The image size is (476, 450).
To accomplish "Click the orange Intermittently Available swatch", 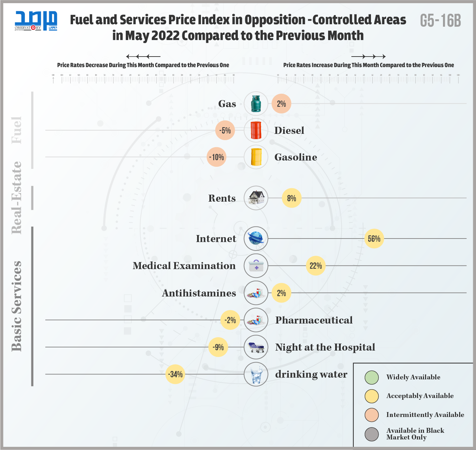I will pyautogui.click(x=372, y=415).
